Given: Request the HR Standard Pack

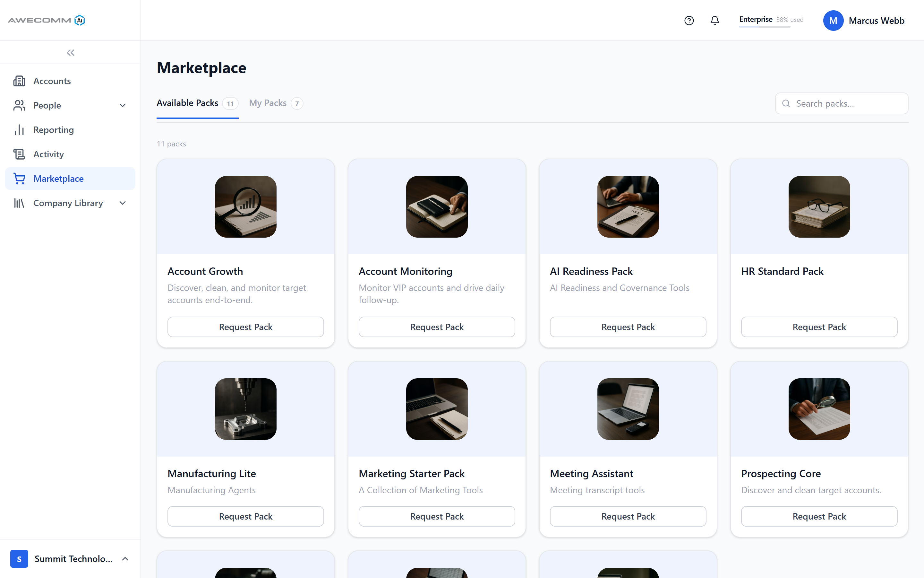Looking at the screenshot, I should pos(819,327).
